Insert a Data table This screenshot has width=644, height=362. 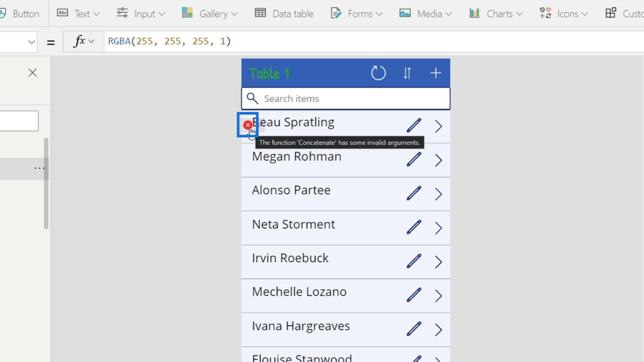[x=284, y=14]
